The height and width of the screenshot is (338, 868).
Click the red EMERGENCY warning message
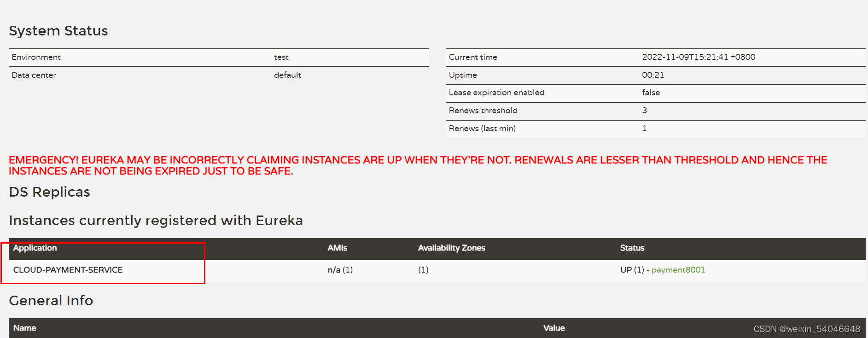(418, 165)
